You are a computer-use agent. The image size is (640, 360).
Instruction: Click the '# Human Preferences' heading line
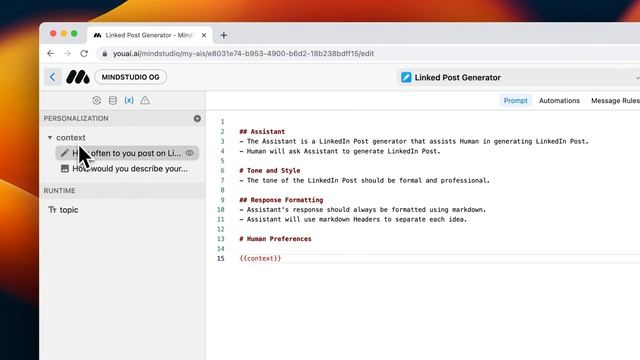pos(275,239)
